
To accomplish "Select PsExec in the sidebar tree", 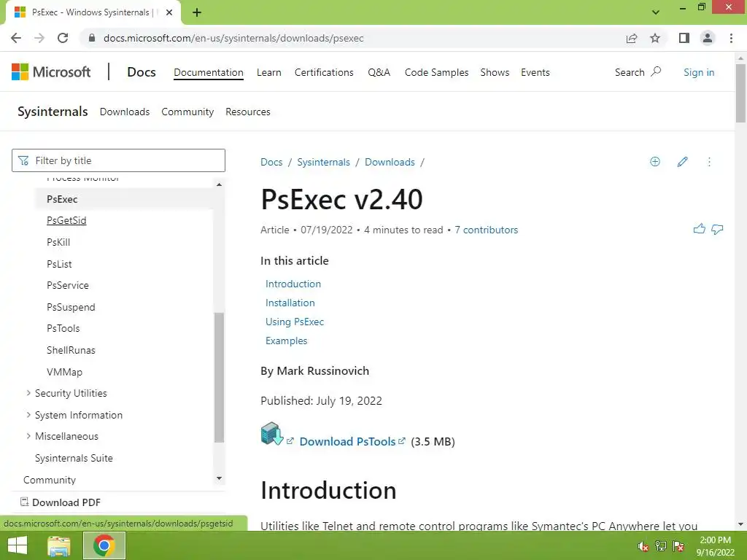I will [x=62, y=199].
